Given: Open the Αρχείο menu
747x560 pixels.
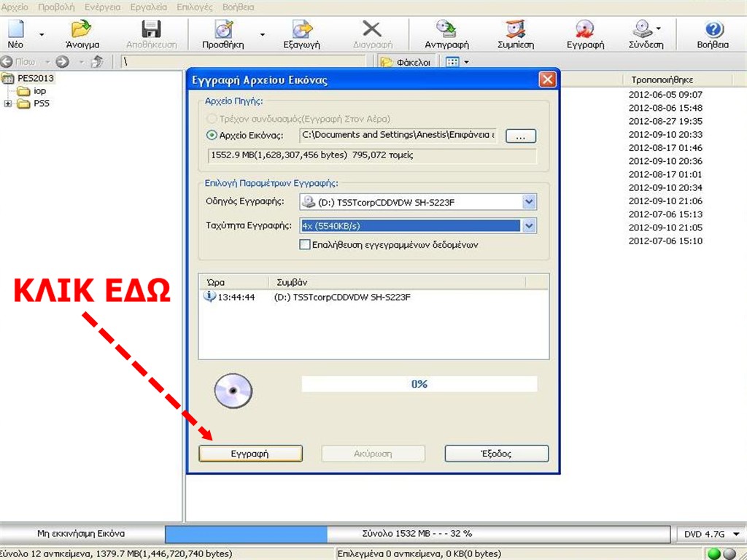Looking at the screenshot, I should (15, 7).
